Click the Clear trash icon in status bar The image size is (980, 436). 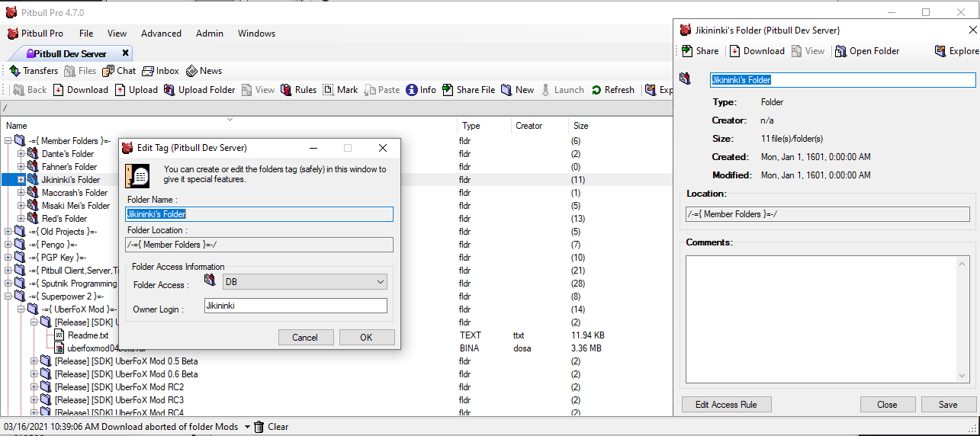259,427
